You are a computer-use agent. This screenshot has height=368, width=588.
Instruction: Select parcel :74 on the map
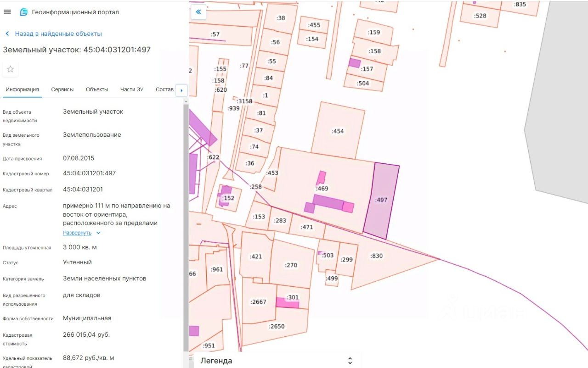coord(254,147)
